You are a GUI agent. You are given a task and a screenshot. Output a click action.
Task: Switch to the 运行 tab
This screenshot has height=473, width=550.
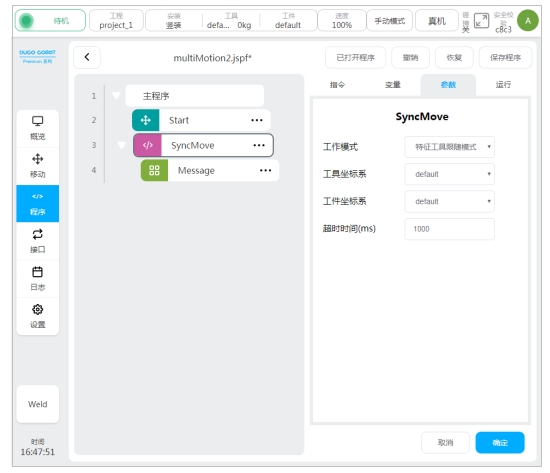click(503, 85)
